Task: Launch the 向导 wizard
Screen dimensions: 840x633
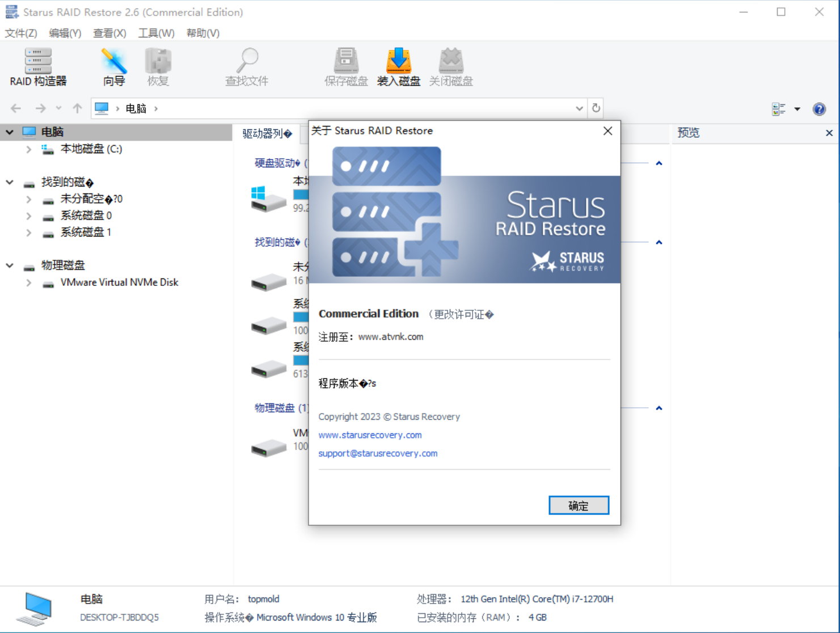Action: coord(114,67)
